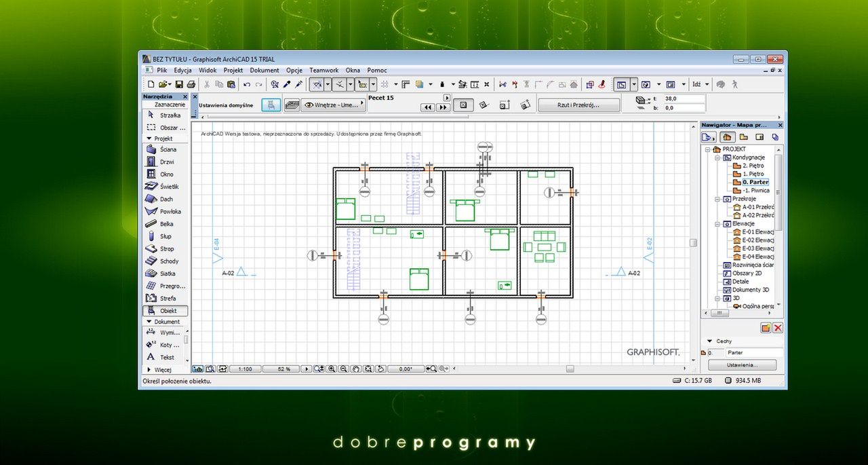Click the New document icon
Image resolution: width=868 pixels, height=465 pixels.
pos(151,84)
